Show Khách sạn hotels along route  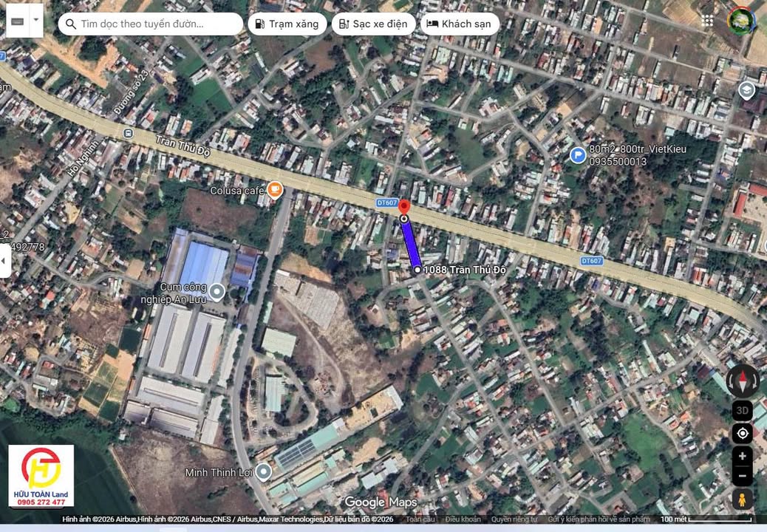coord(459,24)
